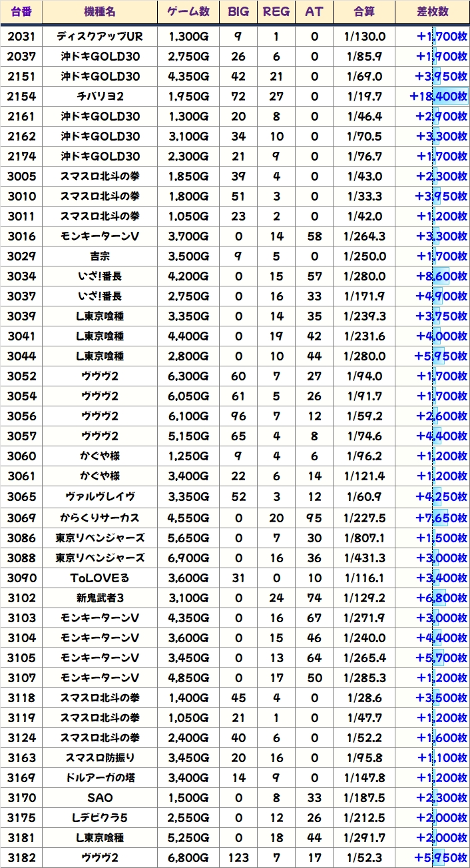Select the 吉宗 machine name
Viewport: 470px width, 868px height.
click(x=100, y=256)
